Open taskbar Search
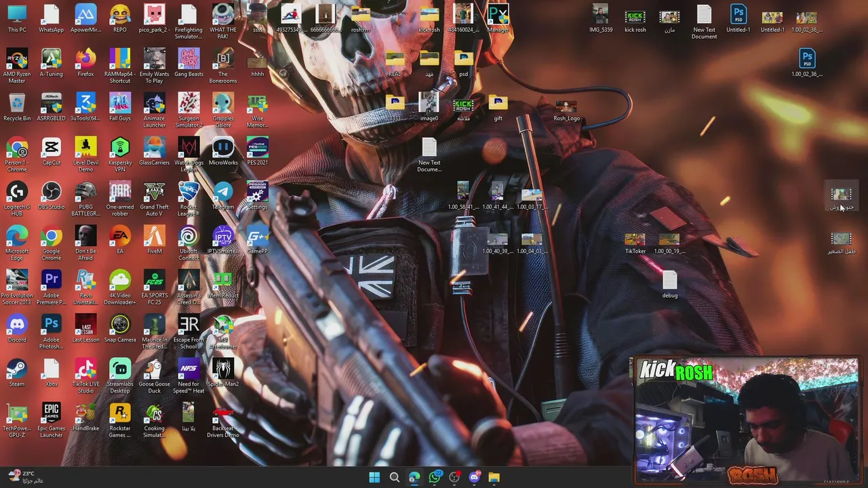868x488 pixels. 395,477
